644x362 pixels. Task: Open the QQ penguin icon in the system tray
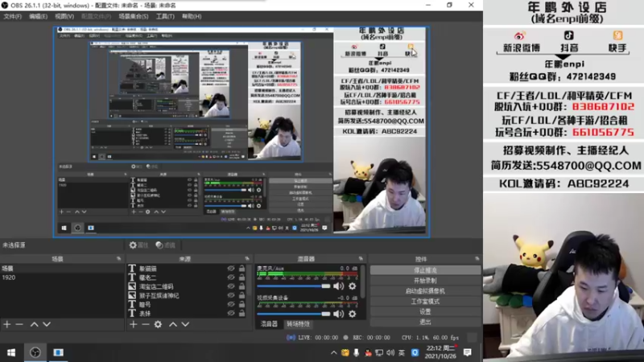[x=368, y=352]
